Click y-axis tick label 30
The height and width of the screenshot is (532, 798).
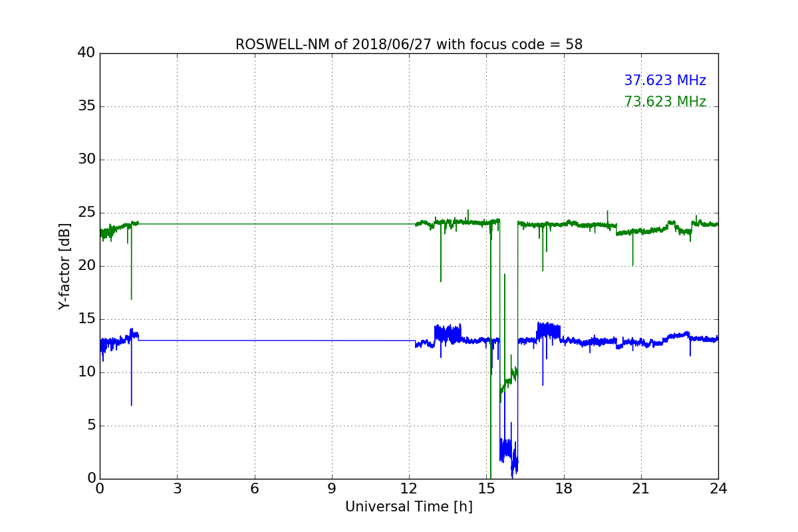(x=86, y=160)
